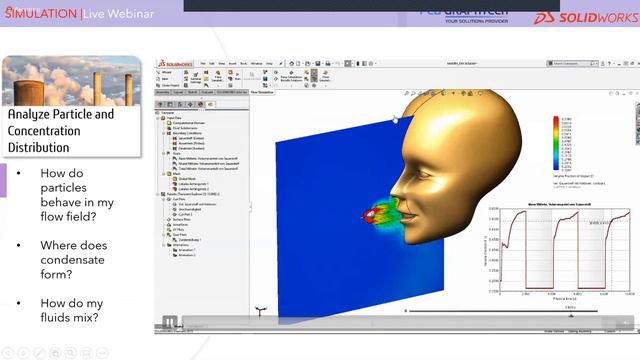Open the FeatureManager design tree panel tab
Image resolution: width=640 pixels, height=360 pixels.
(160, 104)
